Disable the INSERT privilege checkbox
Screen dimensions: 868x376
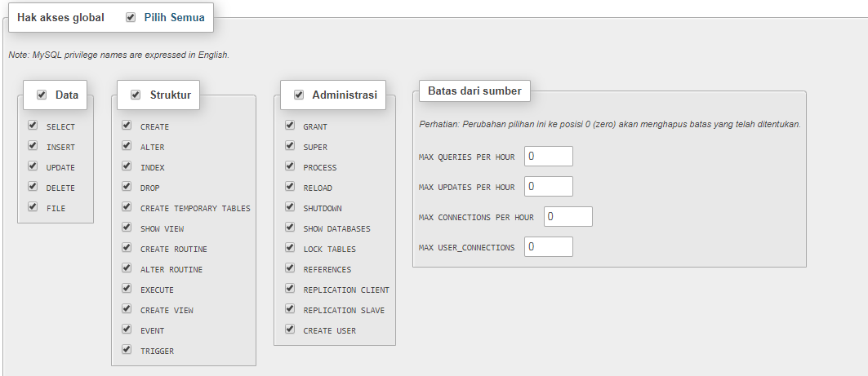tap(33, 146)
